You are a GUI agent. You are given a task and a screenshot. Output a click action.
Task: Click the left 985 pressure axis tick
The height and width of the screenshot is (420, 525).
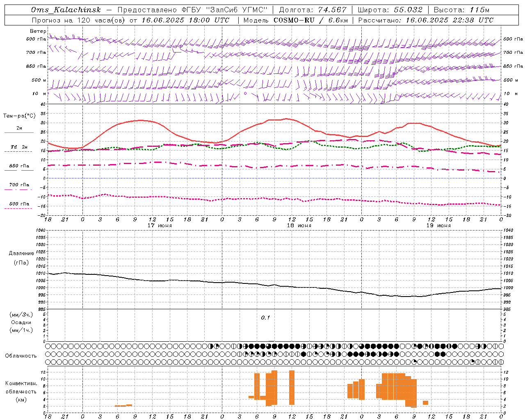(42, 310)
